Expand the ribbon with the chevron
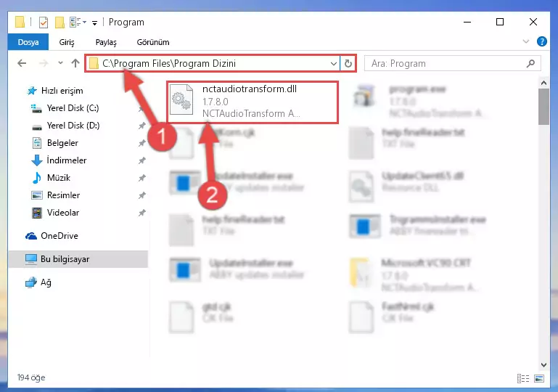 coord(525,41)
